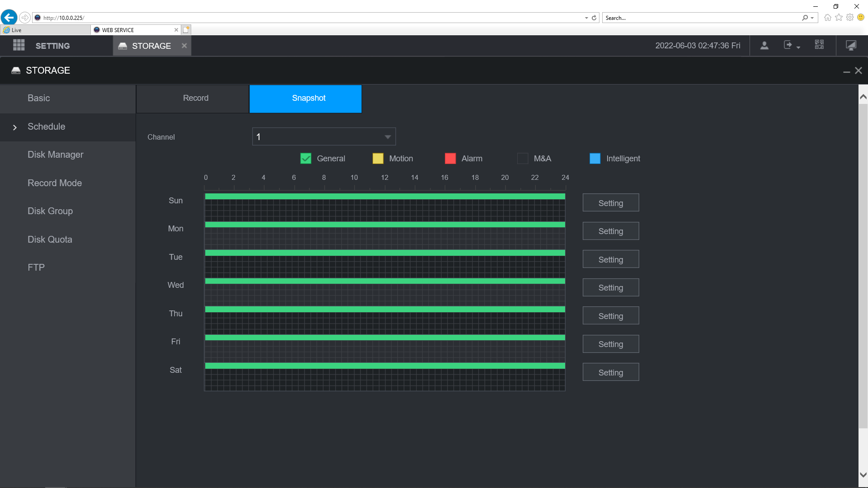Screen dimensions: 868x488
Task: Click the Setting button for Fri
Action: point(611,344)
